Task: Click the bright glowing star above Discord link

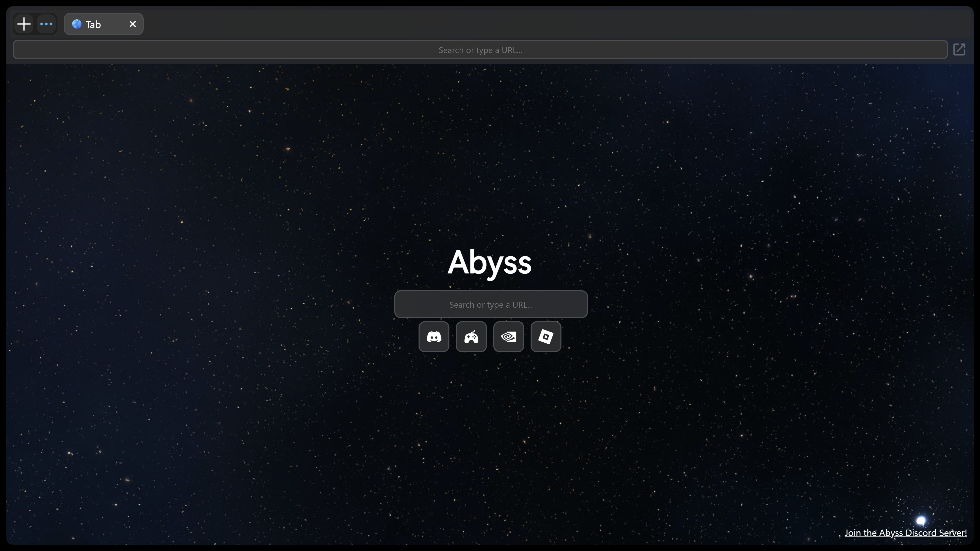Action: 921,520
